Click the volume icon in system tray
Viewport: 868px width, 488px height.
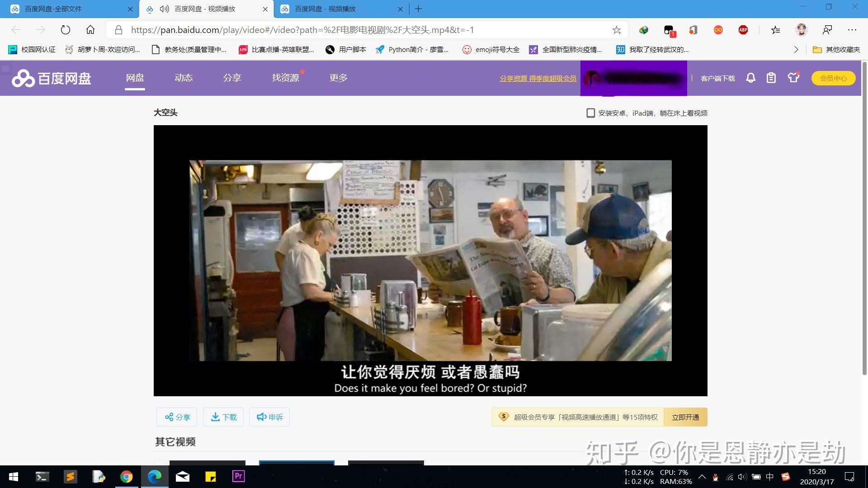(x=742, y=477)
